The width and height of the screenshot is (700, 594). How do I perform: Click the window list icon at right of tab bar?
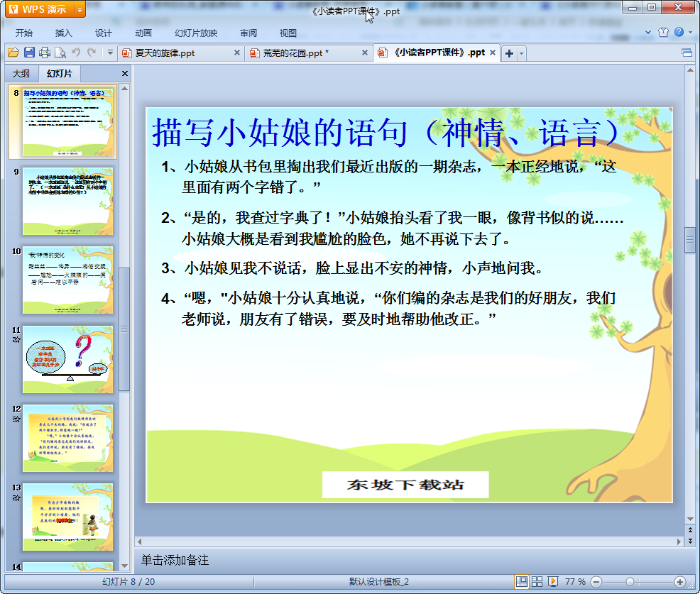point(687,53)
